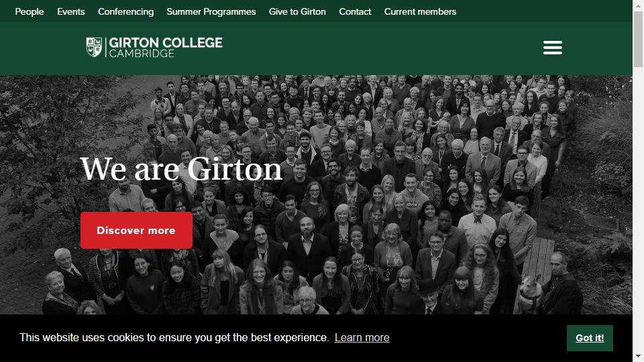Go to the Events page
The width and height of the screenshot is (644, 362).
coord(71,11)
